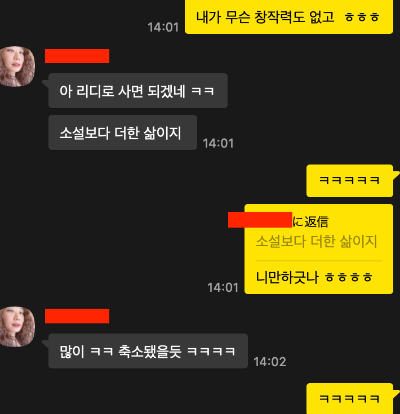Click redacted sender name above "많이 ㅋㅋ 축소됐을듯"

[x=77, y=316]
